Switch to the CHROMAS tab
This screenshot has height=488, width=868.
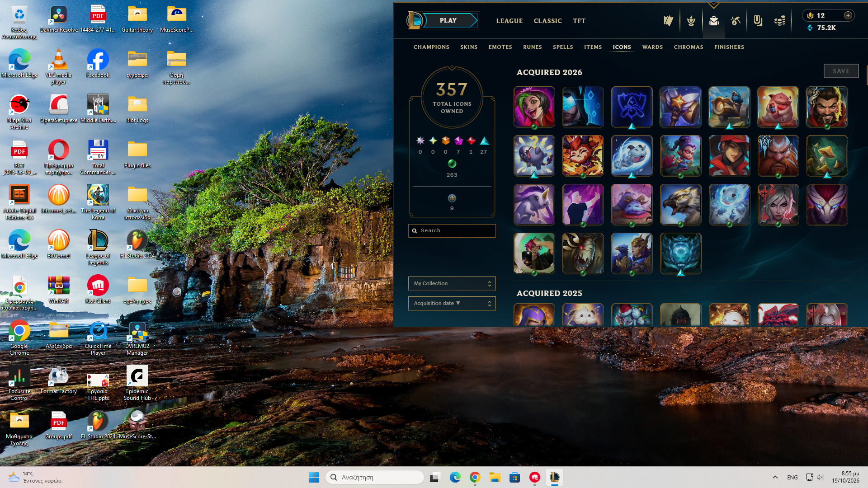coord(689,47)
